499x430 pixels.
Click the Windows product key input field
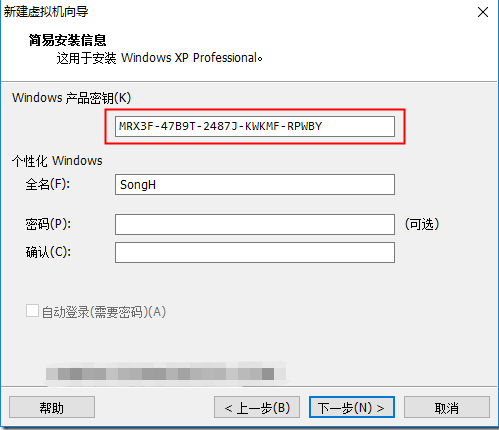coord(255,126)
